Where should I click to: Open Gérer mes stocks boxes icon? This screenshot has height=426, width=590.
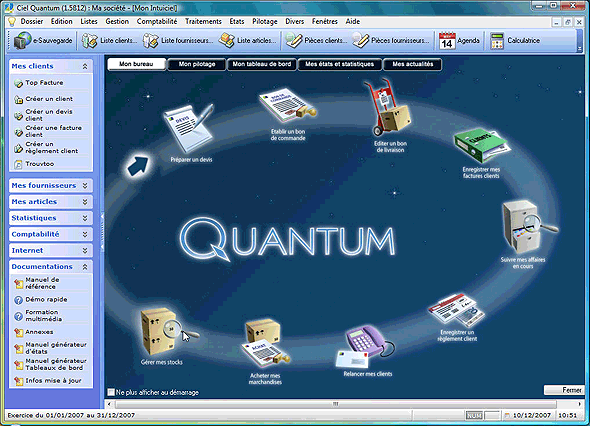coord(166,331)
